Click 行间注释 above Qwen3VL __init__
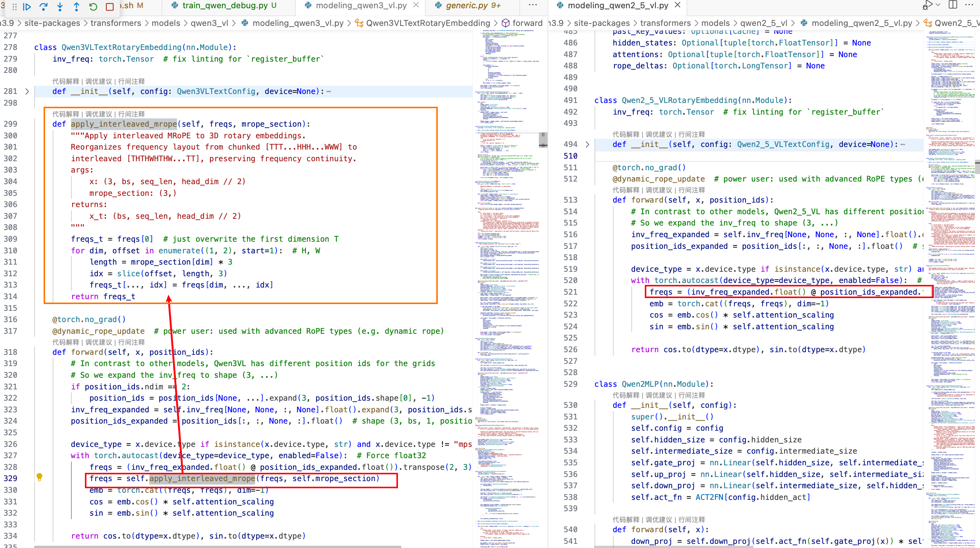Screen dimensions: 980x548 click(x=131, y=82)
